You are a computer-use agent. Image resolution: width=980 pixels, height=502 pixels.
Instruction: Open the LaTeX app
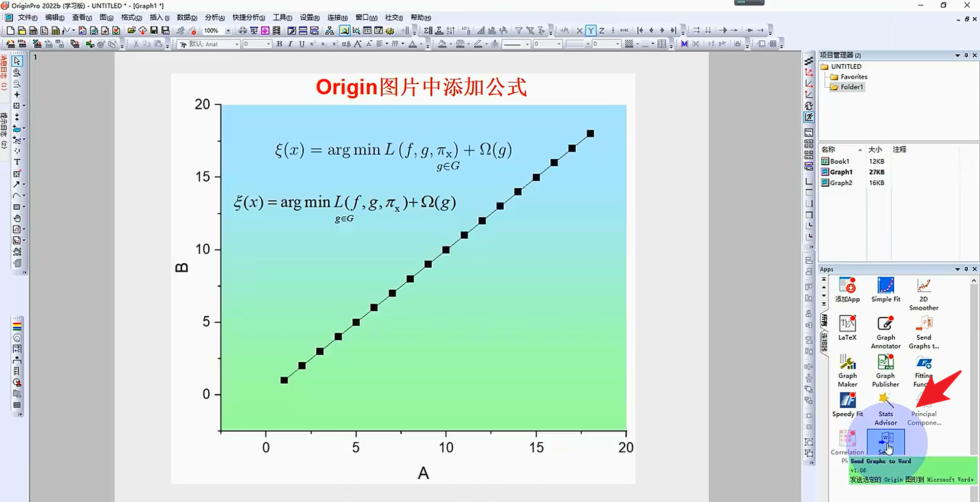click(x=847, y=329)
